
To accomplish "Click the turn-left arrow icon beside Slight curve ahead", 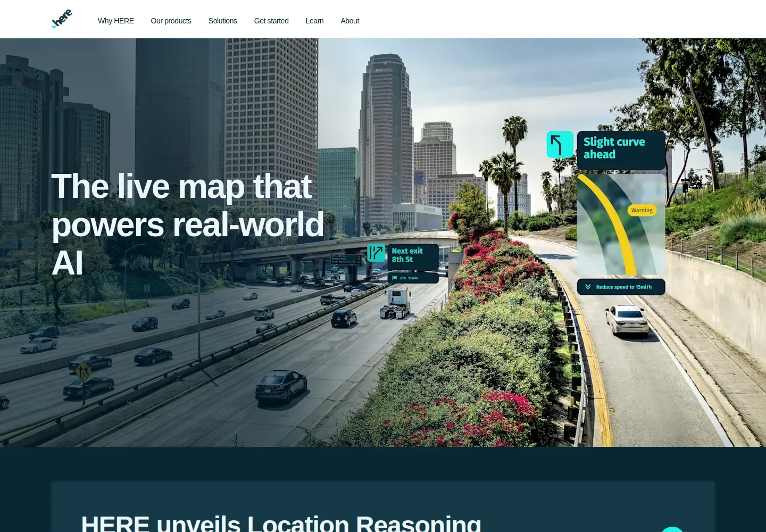I will tap(560, 144).
